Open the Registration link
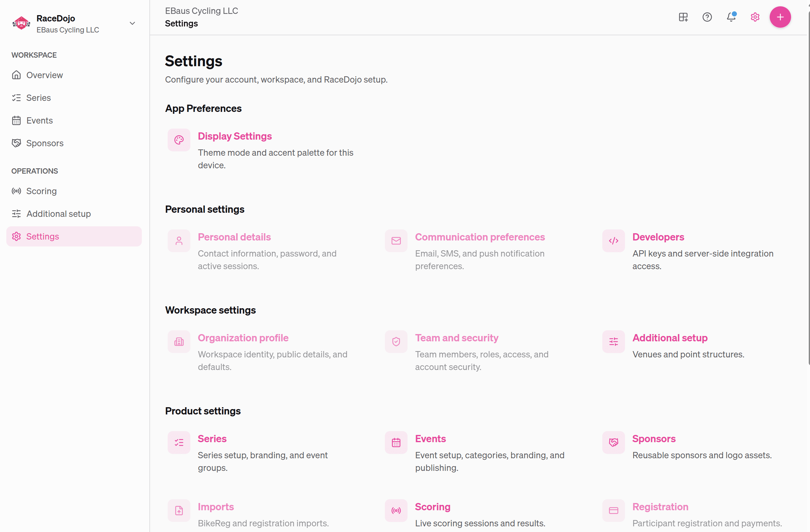This screenshot has height=532, width=810. pos(660,507)
